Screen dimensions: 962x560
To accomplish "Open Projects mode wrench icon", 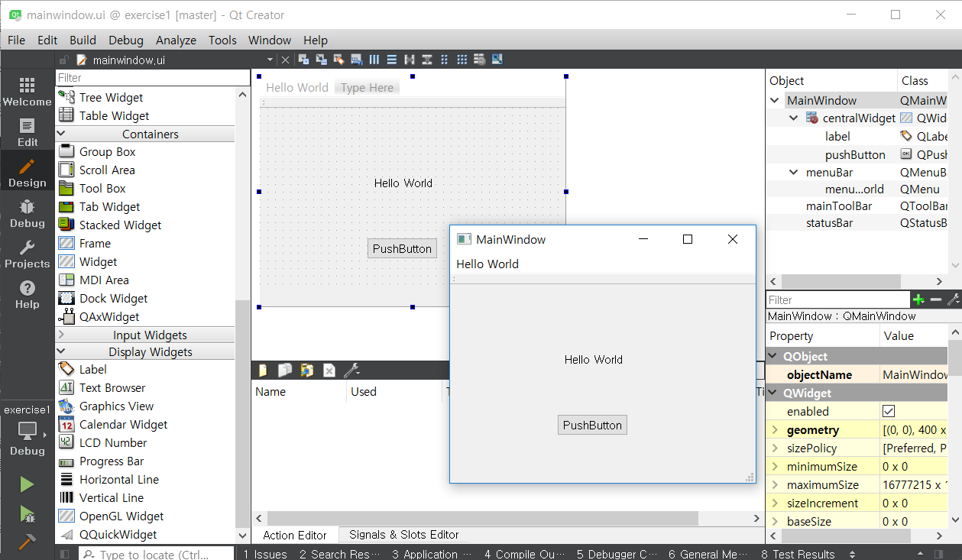I will click(x=28, y=254).
